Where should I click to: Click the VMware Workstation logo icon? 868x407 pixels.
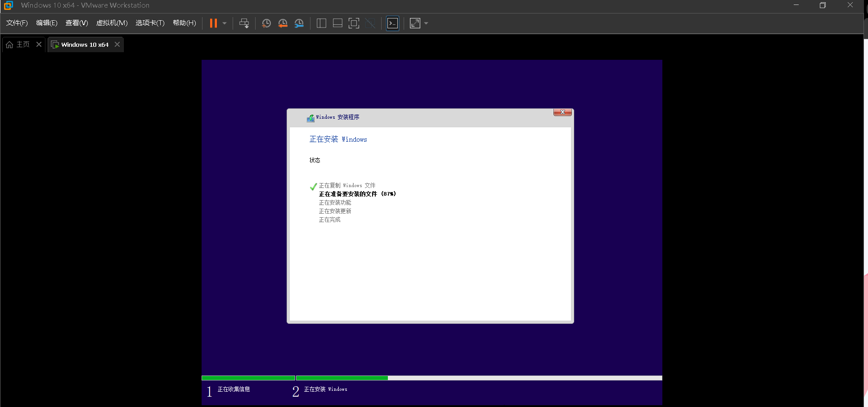tap(9, 5)
